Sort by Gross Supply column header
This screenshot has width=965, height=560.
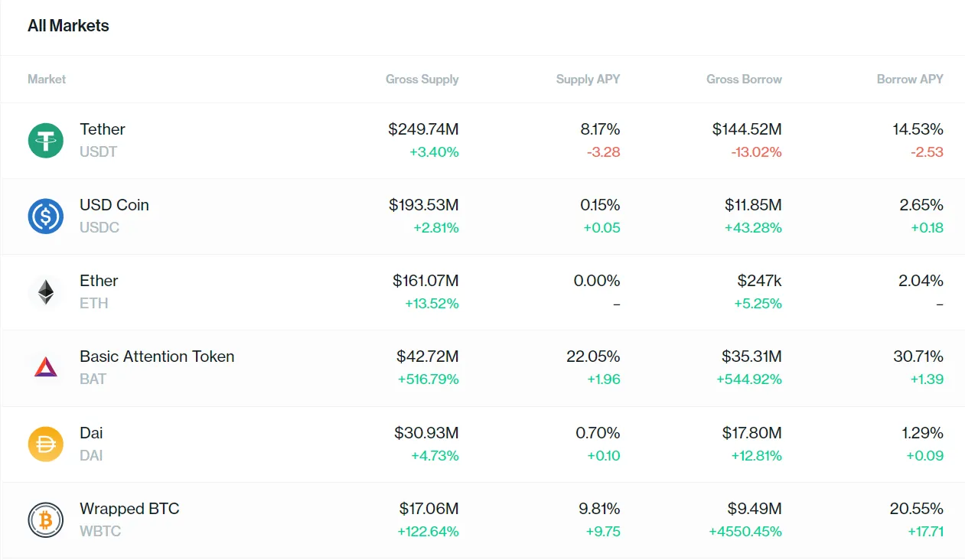tap(422, 79)
